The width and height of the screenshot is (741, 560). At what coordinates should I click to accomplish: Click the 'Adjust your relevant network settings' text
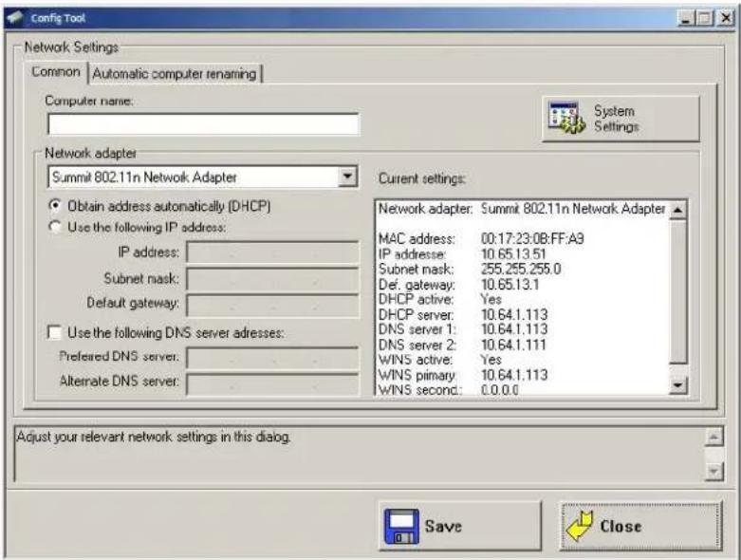point(154,437)
